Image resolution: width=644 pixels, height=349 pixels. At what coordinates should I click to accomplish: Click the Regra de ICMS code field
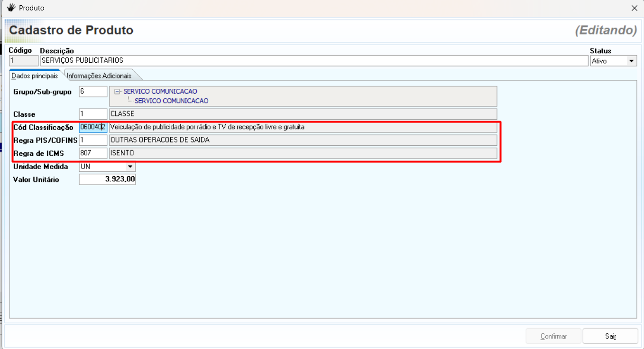click(x=93, y=153)
